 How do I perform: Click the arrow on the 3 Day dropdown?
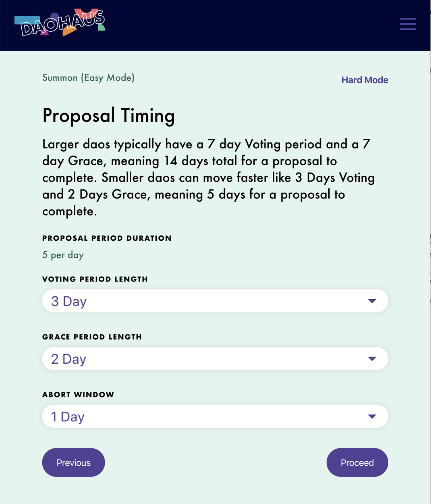(x=372, y=301)
